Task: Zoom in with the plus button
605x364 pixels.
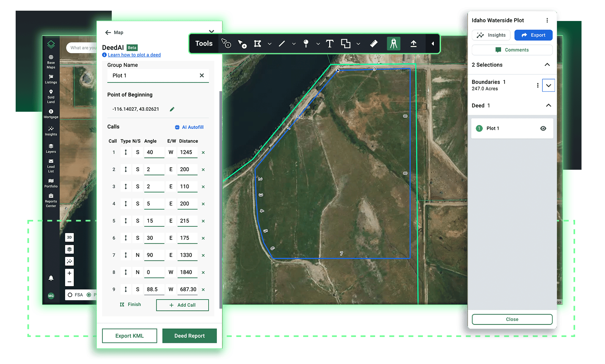Action: coord(69,273)
